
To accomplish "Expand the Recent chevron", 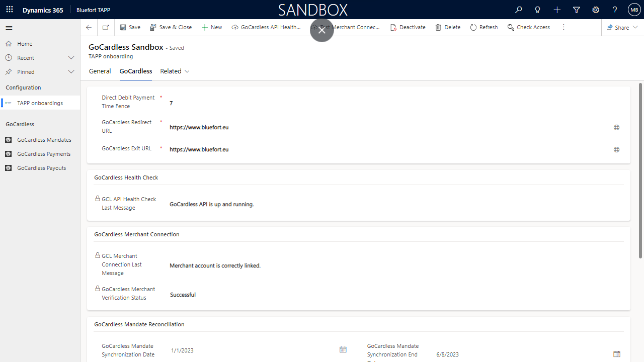I will [x=71, y=58].
